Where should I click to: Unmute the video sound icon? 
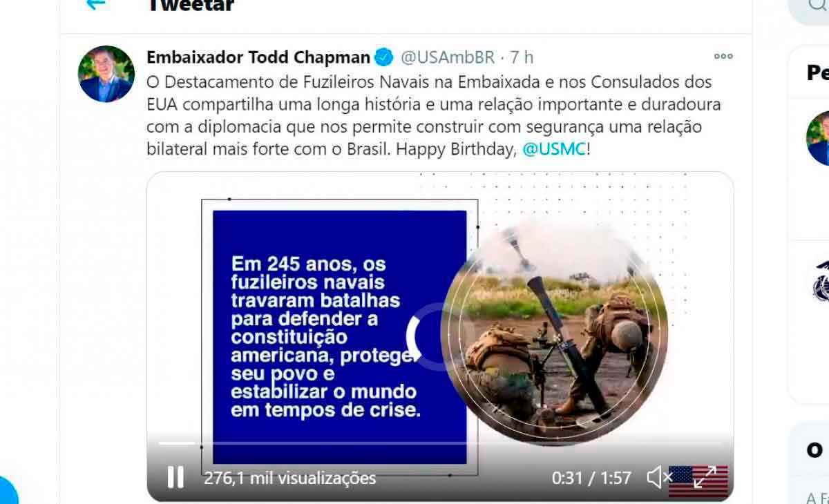click(x=659, y=477)
